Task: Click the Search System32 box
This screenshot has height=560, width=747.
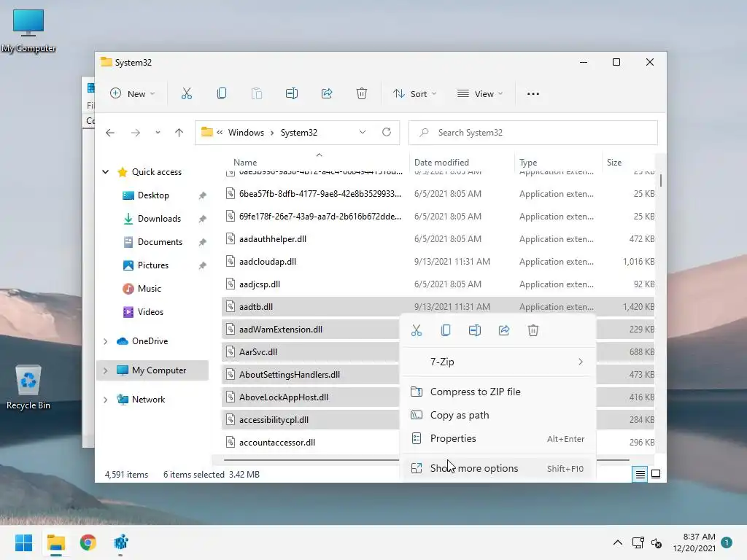Action: point(533,133)
